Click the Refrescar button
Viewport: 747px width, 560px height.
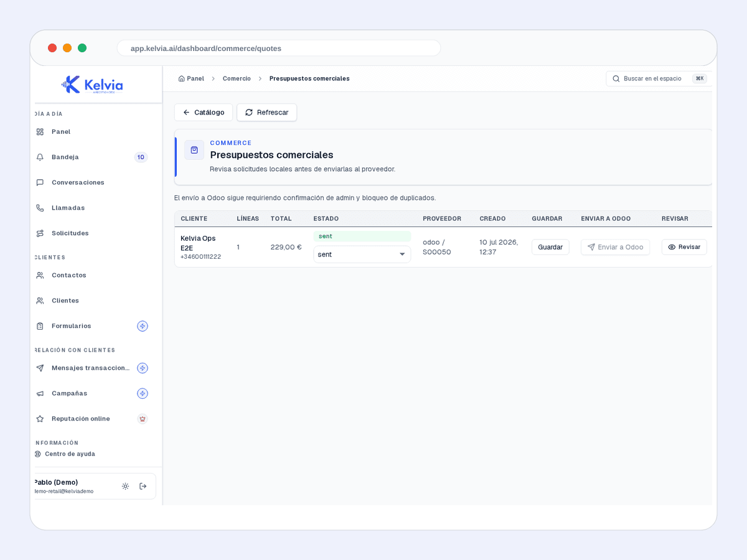coord(266,113)
